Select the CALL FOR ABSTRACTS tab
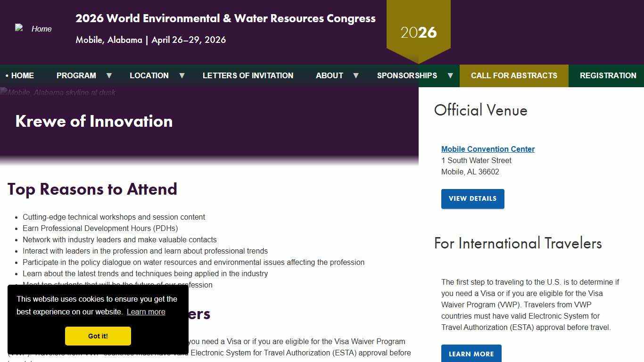 tap(514, 75)
